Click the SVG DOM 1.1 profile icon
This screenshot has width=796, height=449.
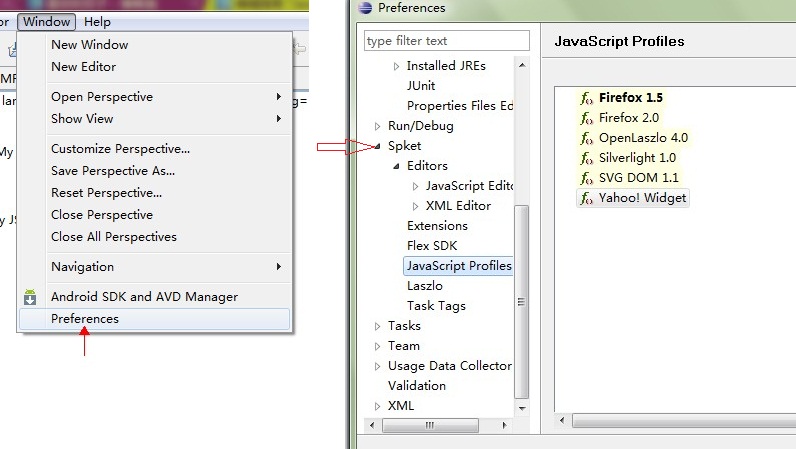click(x=587, y=178)
